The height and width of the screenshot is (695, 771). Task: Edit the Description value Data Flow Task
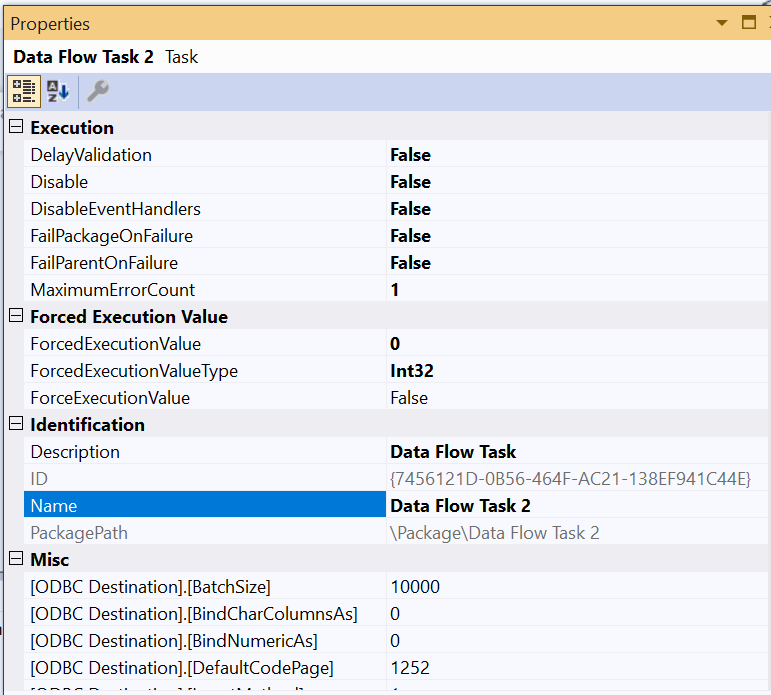(x=453, y=452)
